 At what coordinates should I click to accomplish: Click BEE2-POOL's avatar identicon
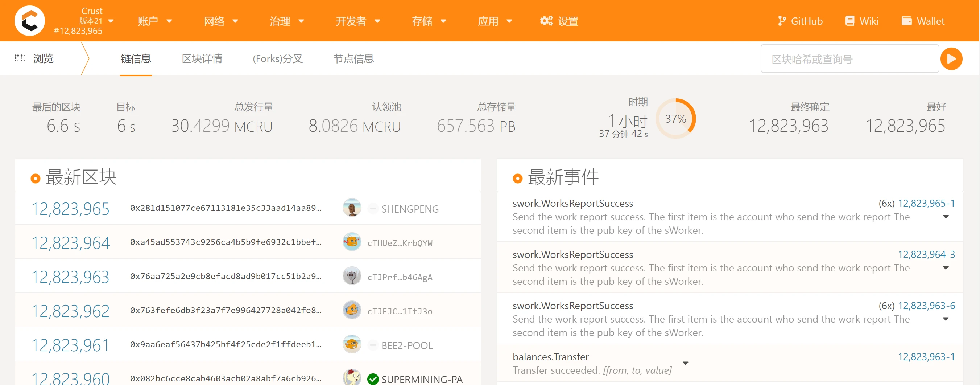coord(352,345)
